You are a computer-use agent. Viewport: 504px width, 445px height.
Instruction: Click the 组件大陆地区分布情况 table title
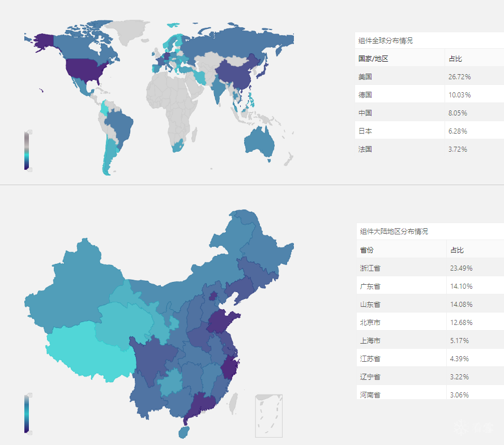(x=394, y=232)
